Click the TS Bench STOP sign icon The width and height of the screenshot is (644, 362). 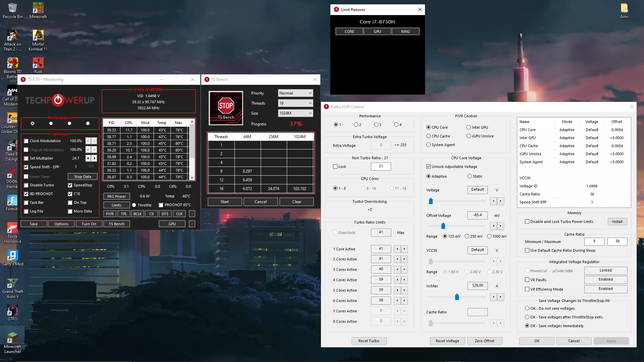coord(226,108)
